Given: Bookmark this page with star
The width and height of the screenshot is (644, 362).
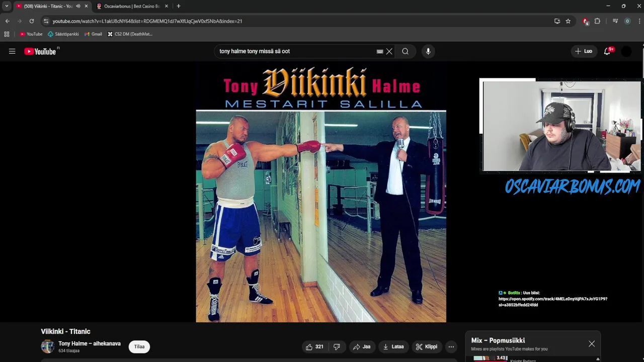Looking at the screenshot, I should pos(568,21).
